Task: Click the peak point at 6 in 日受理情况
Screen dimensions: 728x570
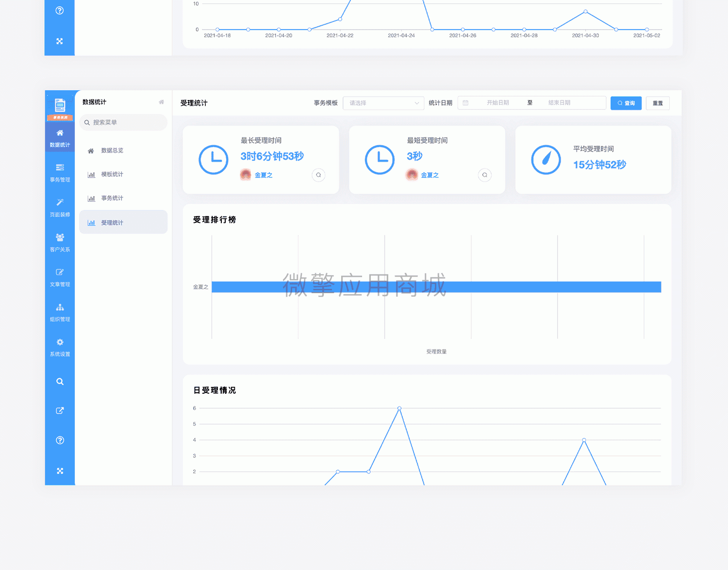Action: point(399,408)
